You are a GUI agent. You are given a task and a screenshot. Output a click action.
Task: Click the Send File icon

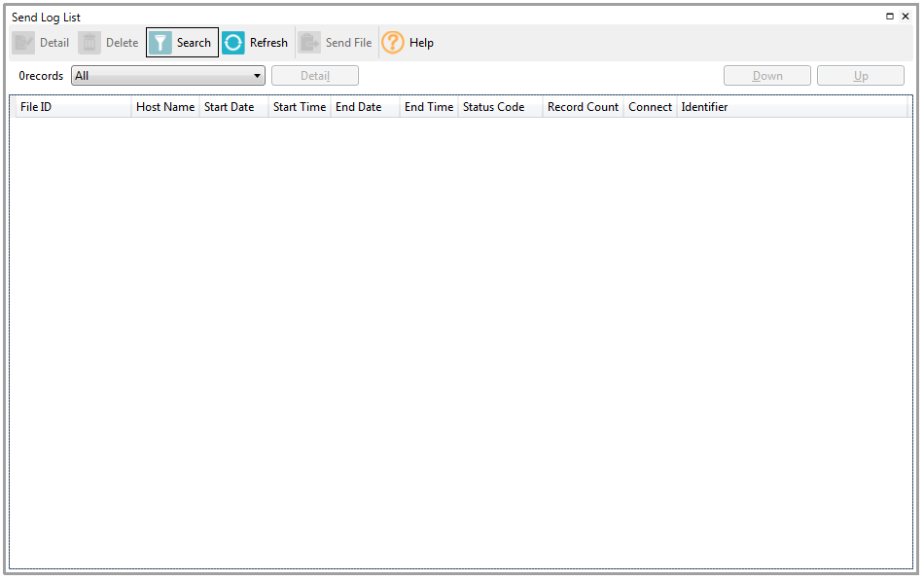click(309, 43)
